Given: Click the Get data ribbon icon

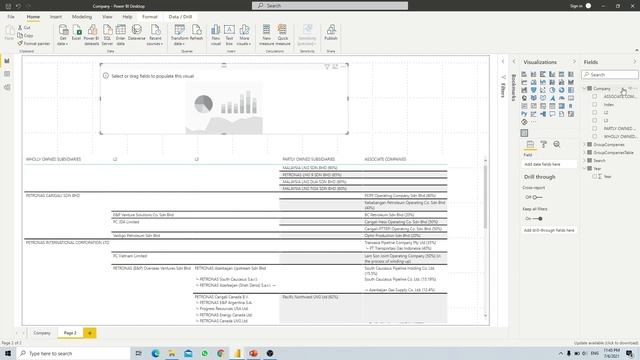Looking at the screenshot, I should 63,34.
